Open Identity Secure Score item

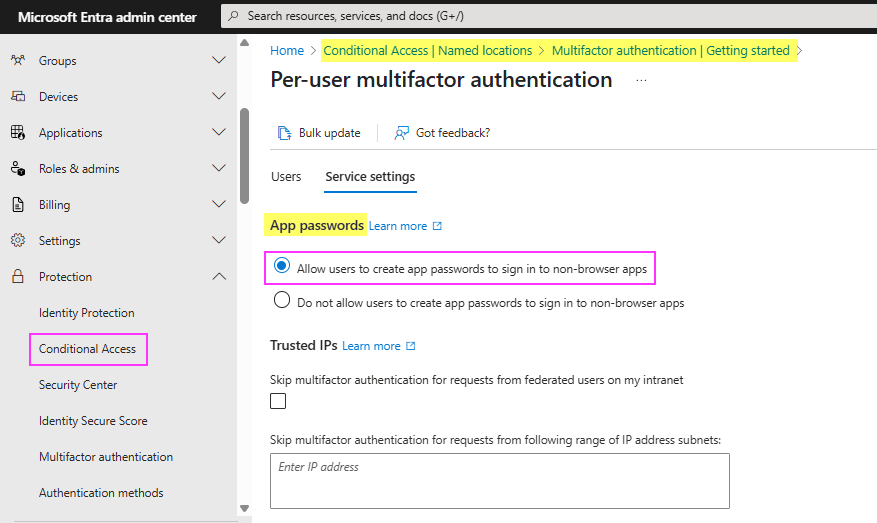click(93, 421)
